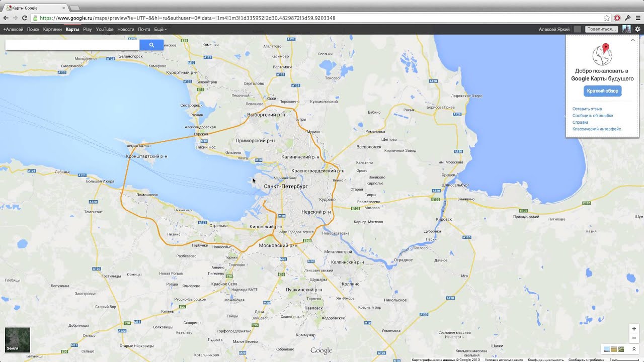Click the Поделиться… button
The width and height of the screenshot is (644, 362).
point(602,29)
